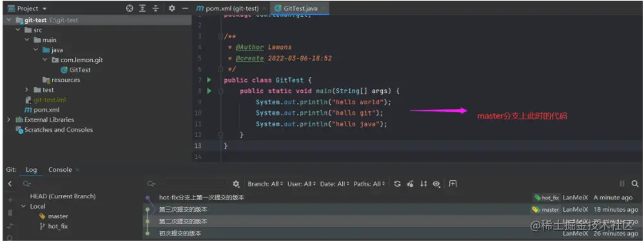Toggle IntelliSort in Git log toolbar

pyautogui.click(x=424, y=184)
